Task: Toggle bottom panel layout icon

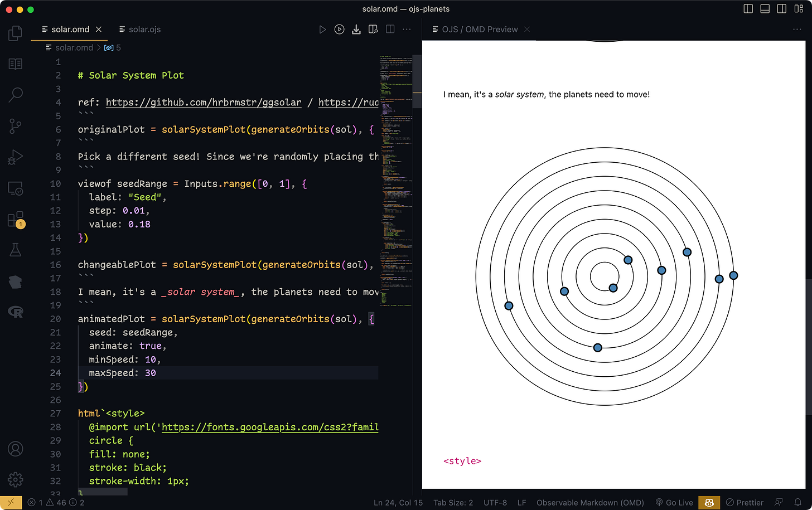Action: pos(765,9)
